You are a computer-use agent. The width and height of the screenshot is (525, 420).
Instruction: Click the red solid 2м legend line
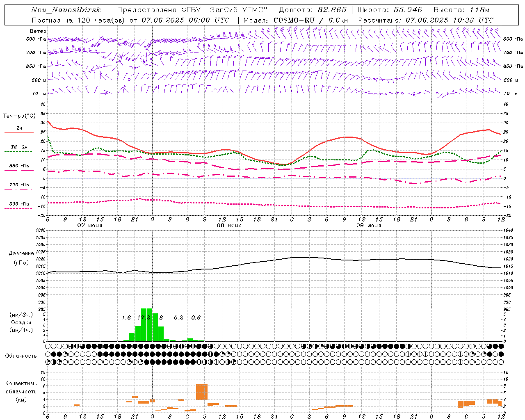pyautogui.click(x=19, y=133)
